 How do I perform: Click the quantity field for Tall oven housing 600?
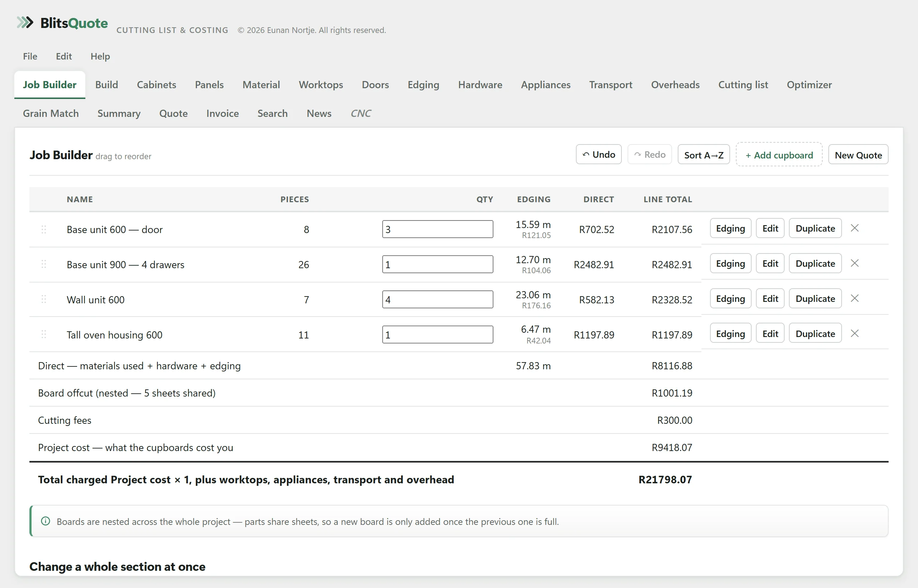[x=437, y=335]
